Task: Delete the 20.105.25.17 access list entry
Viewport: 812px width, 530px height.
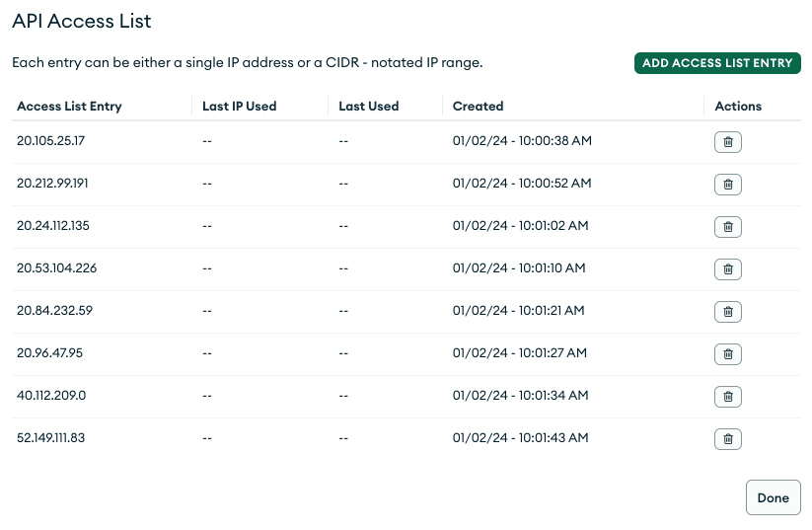Action: pos(727,142)
